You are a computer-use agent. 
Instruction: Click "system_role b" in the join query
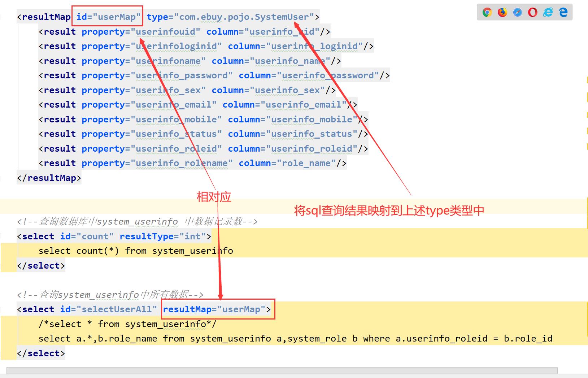(x=322, y=339)
